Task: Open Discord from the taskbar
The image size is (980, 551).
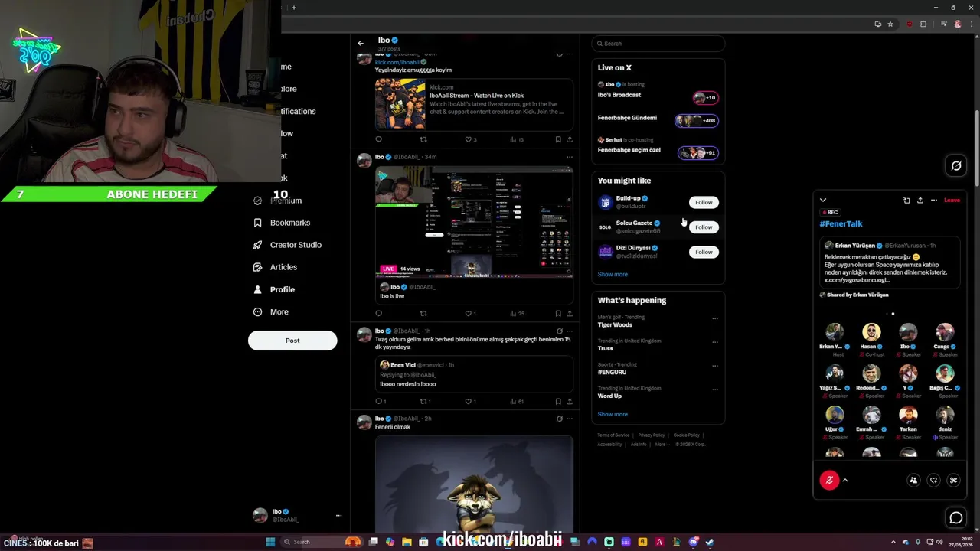Action: (x=694, y=542)
